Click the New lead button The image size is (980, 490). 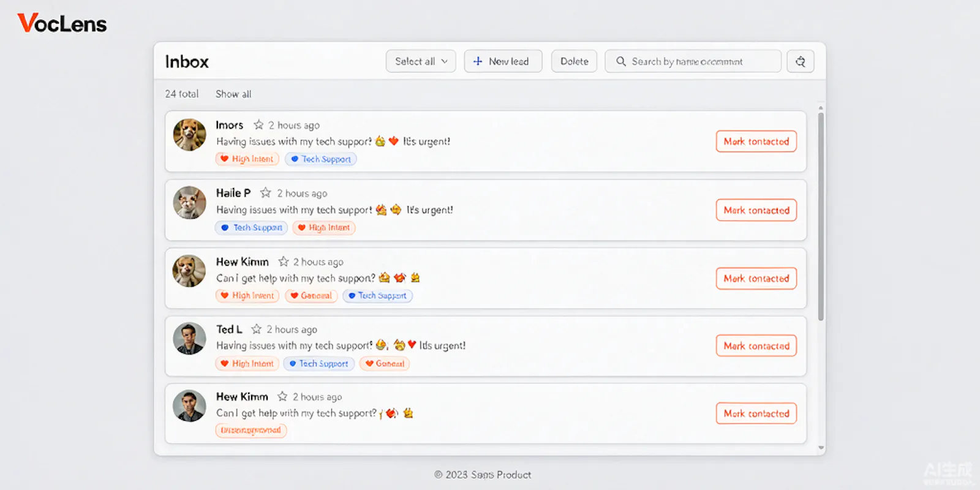click(x=503, y=61)
